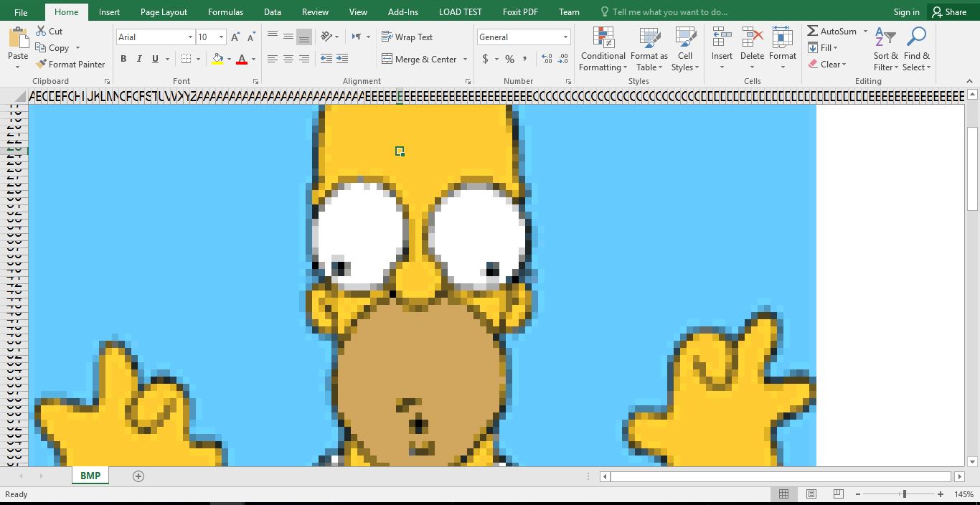Click zoom in plus button
980x505 pixels.
pos(941,494)
